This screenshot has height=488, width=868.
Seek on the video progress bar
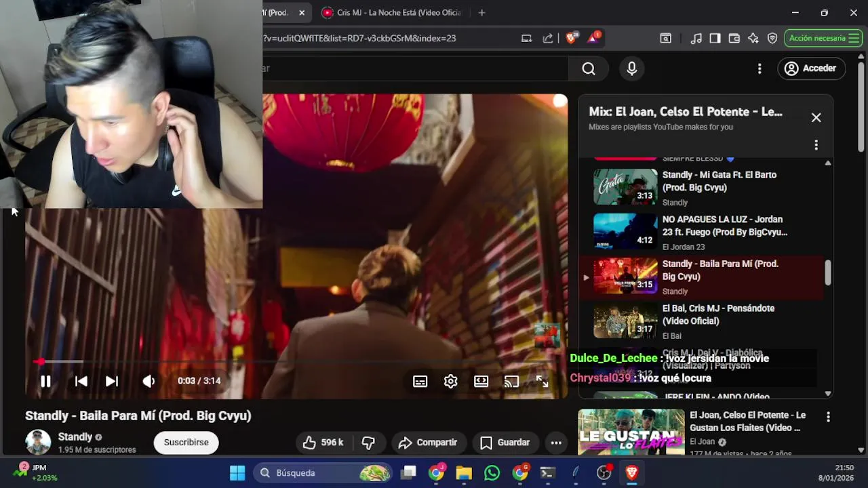tap(296, 362)
